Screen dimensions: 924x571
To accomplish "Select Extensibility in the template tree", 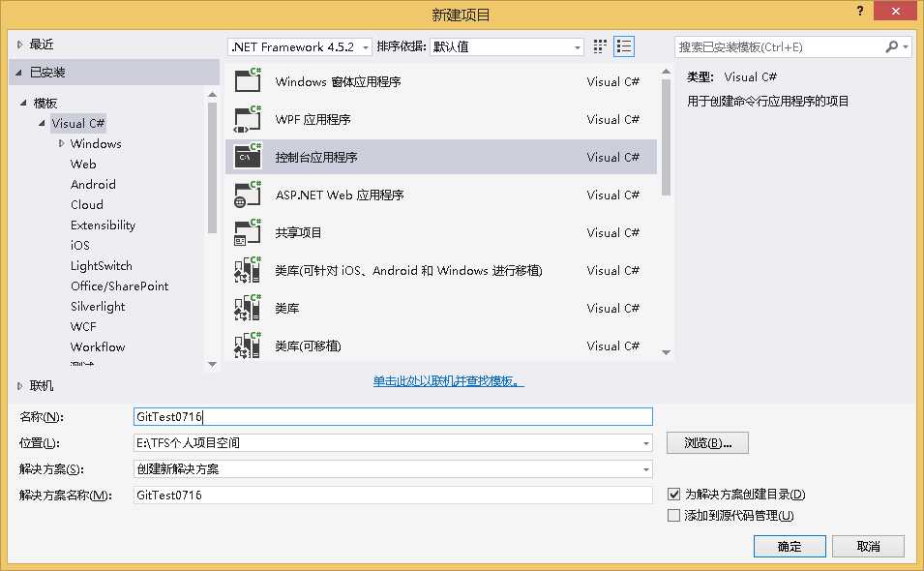I will (103, 225).
